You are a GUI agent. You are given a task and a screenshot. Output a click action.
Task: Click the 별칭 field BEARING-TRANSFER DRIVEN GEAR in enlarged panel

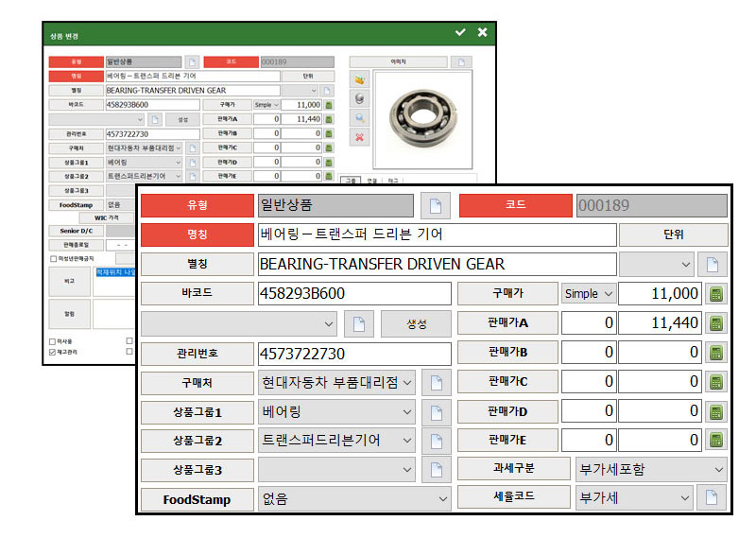438,265
